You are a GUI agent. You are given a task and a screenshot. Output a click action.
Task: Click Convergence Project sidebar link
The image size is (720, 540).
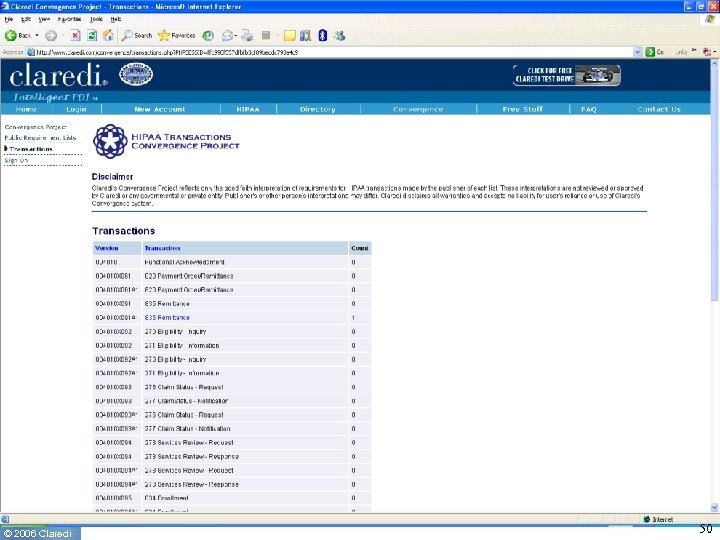point(35,127)
